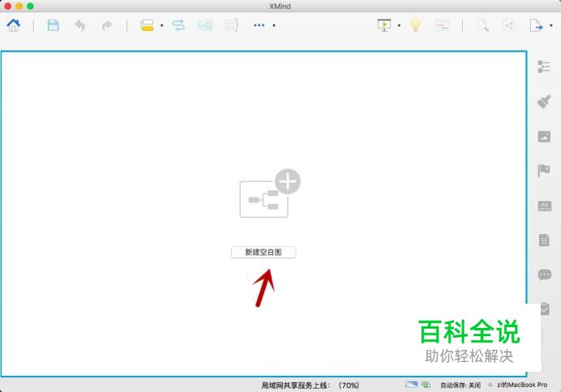The height and width of the screenshot is (392, 561).
Task: Click the Search magnifier icon
Action: pos(482,25)
